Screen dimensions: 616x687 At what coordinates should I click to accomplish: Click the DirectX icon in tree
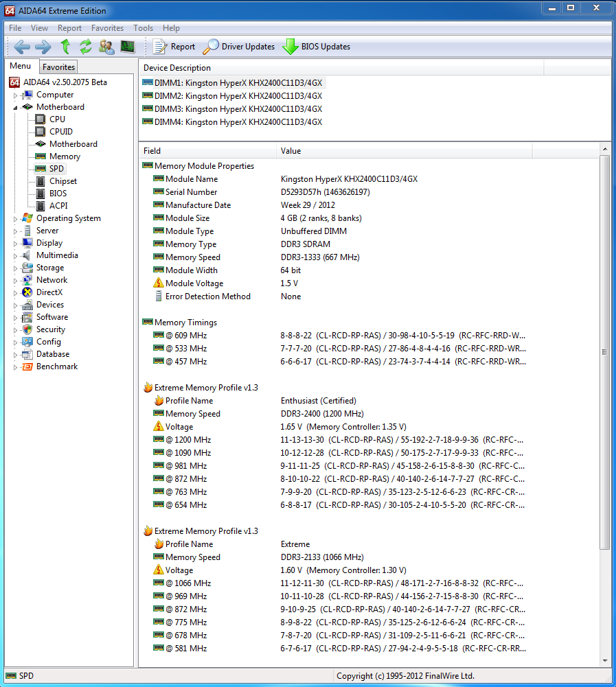point(27,292)
